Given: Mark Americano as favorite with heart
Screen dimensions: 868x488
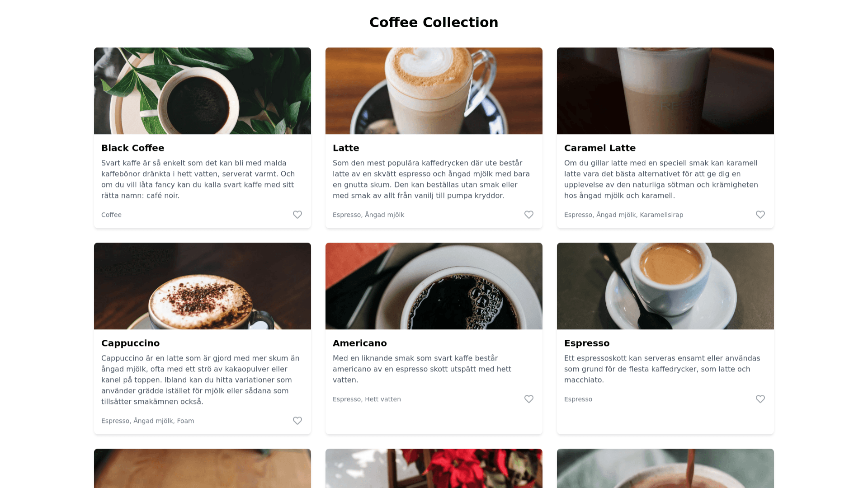Looking at the screenshot, I should [529, 399].
